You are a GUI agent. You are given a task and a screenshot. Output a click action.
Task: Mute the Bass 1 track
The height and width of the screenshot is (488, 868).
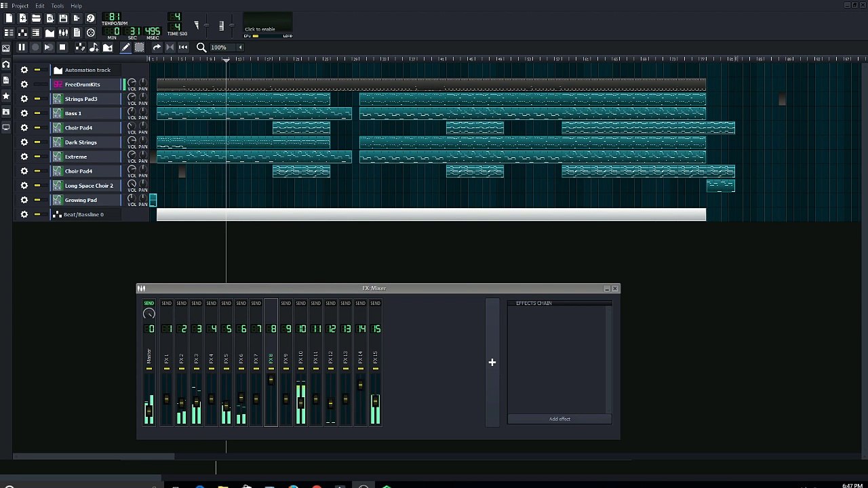(x=37, y=113)
